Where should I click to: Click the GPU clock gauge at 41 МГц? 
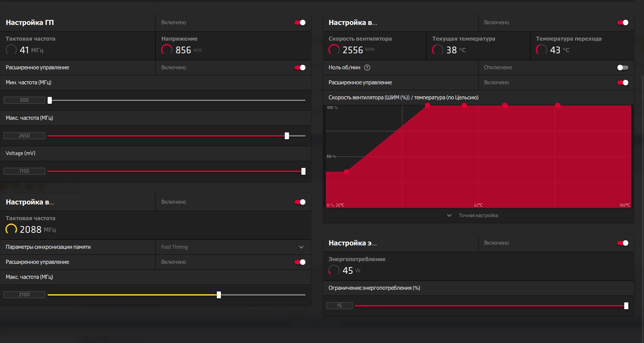point(11,50)
